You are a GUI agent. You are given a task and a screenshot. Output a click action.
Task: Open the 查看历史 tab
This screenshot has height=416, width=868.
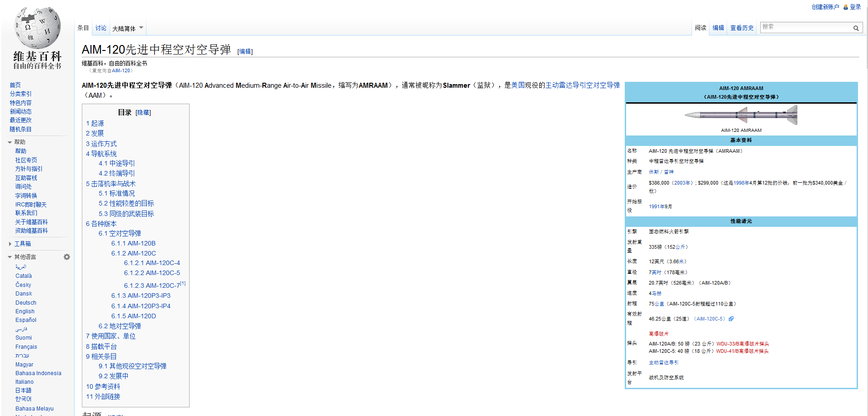[742, 28]
